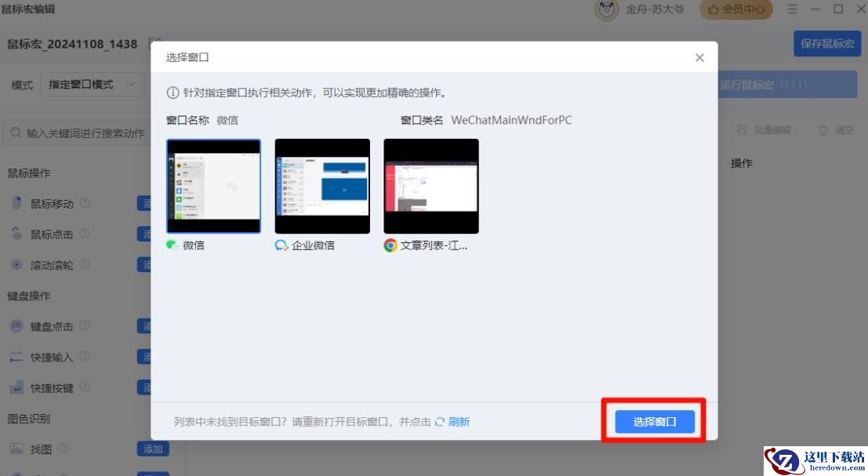Click the search actions input field
Image resolution: width=868 pixels, height=476 pixels.
click(78, 133)
